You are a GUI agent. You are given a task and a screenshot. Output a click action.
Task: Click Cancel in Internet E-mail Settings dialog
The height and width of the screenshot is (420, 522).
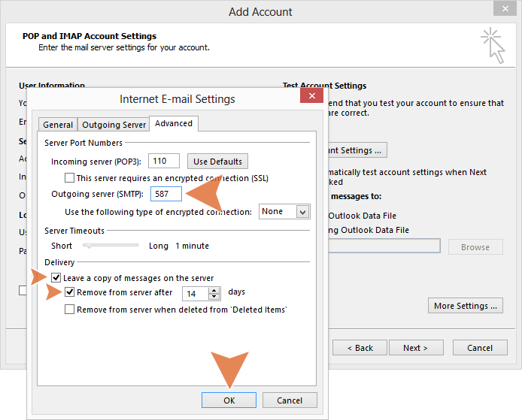[x=290, y=400]
